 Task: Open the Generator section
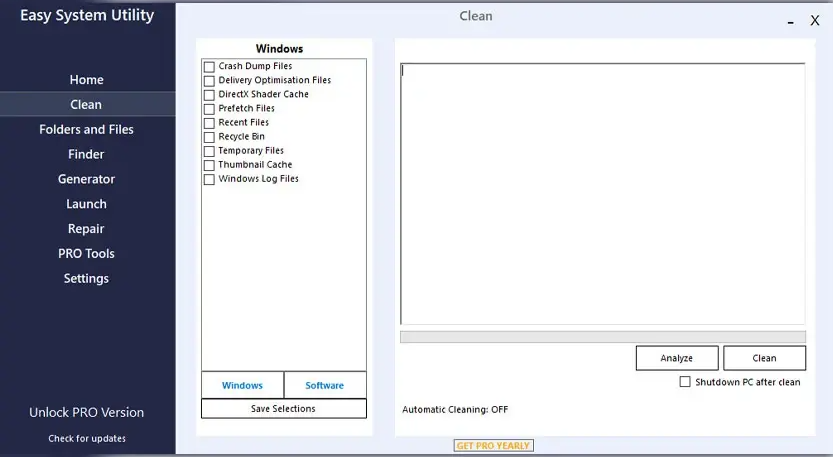pyautogui.click(x=87, y=179)
